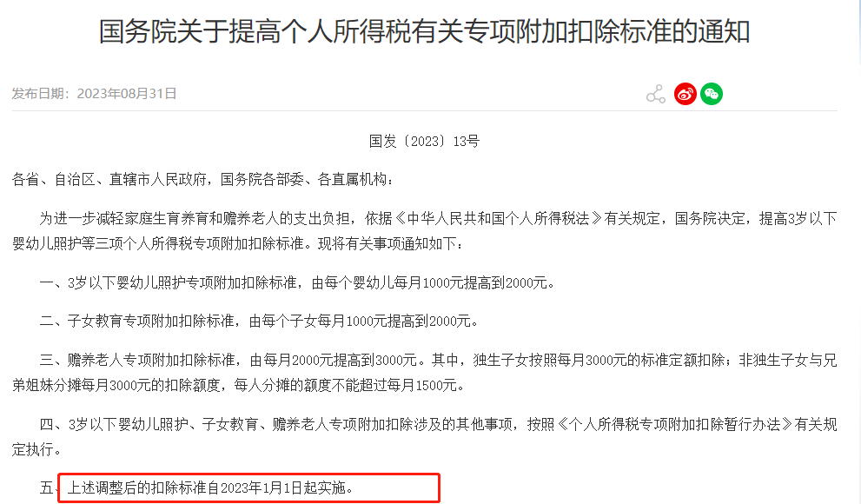
Task: Share article via WeChat icon
Action: pyautogui.click(x=711, y=94)
